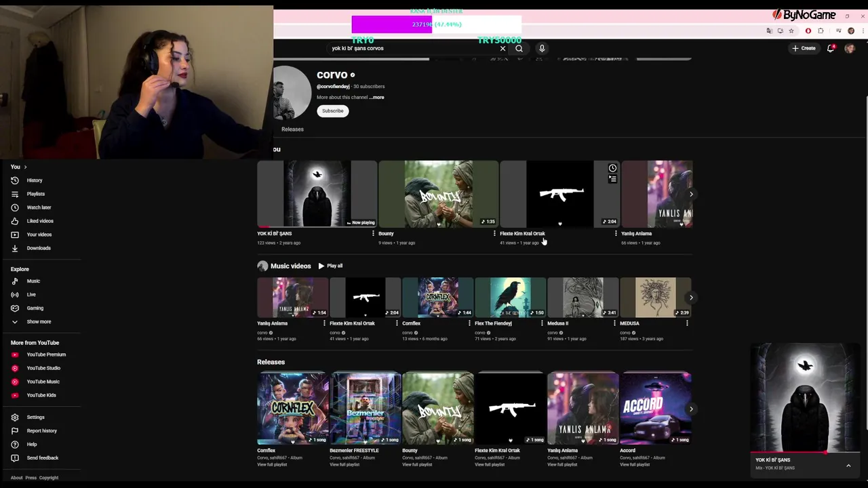Click the Copyright footer link
This screenshot has height=488, width=868.
49,478
